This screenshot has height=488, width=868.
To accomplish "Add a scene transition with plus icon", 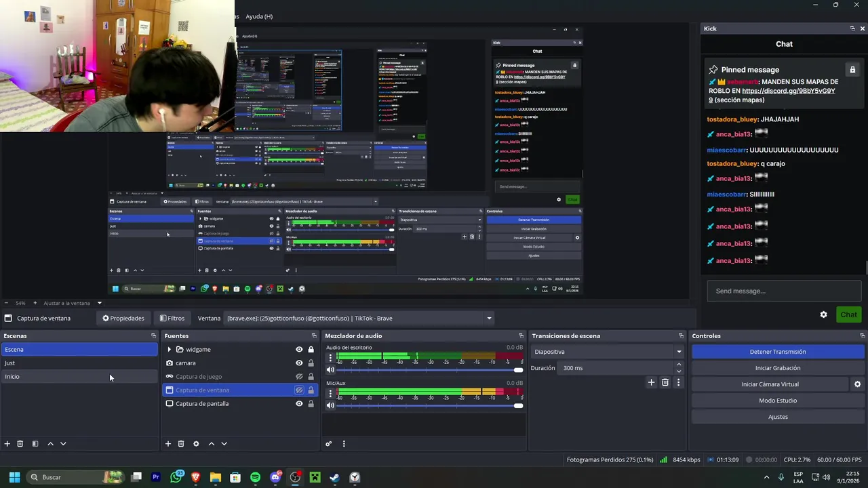I will click(x=651, y=382).
